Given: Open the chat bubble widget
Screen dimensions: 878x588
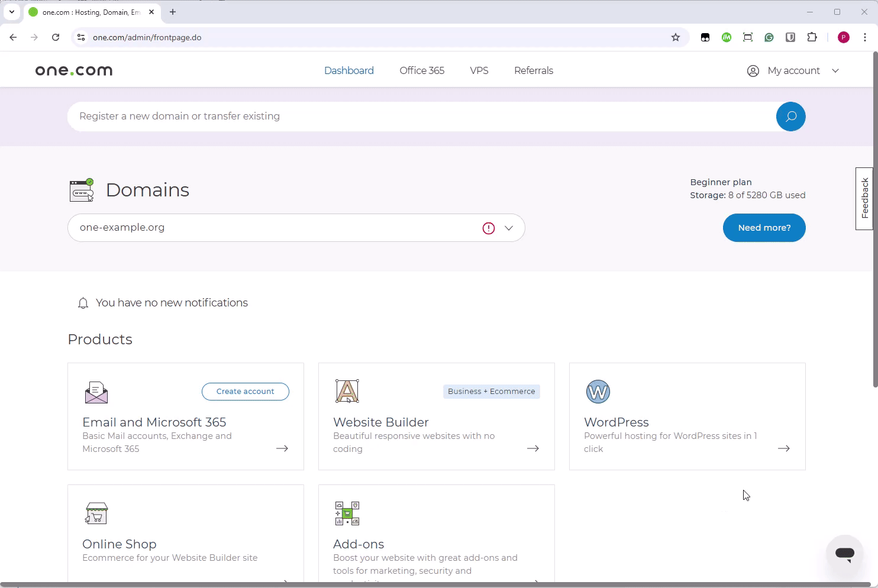Looking at the screenshot, I should [x=844, y=553].
